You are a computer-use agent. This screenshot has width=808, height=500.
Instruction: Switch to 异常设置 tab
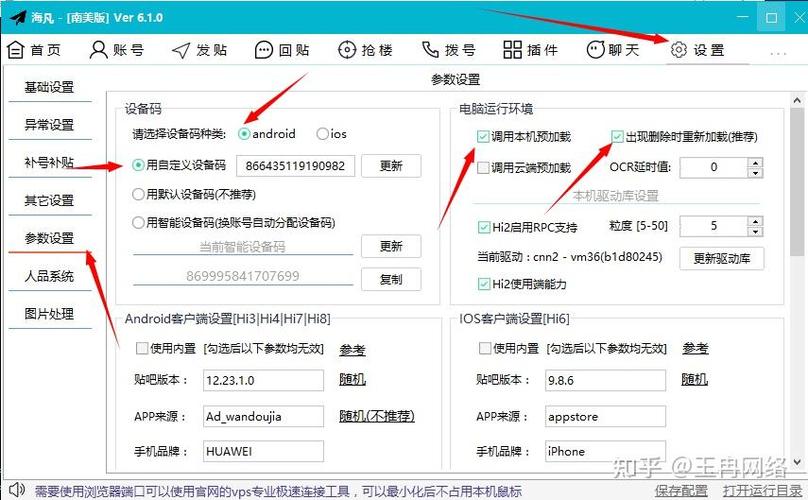49,125
